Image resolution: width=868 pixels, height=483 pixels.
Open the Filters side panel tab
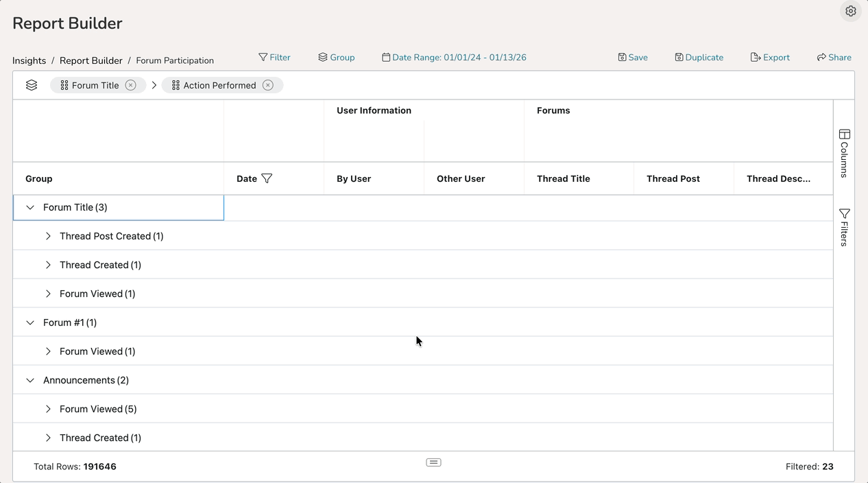pos(844,228)
